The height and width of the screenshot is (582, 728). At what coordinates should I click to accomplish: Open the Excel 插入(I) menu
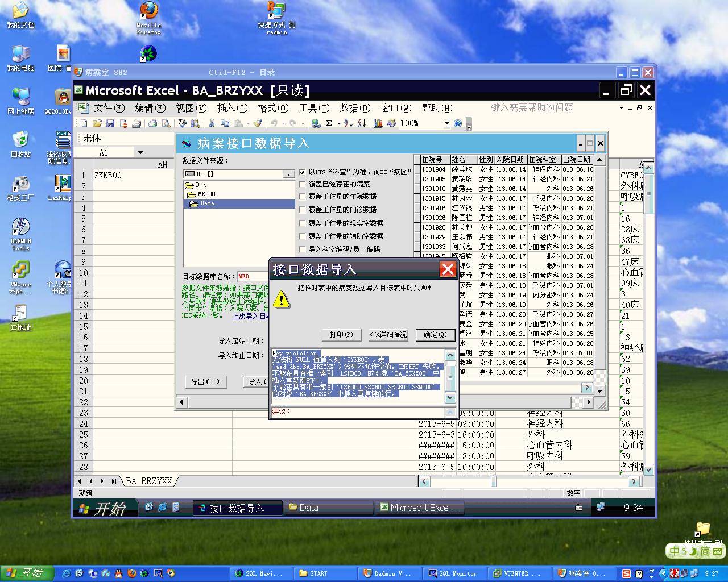(x=232, y=108)
